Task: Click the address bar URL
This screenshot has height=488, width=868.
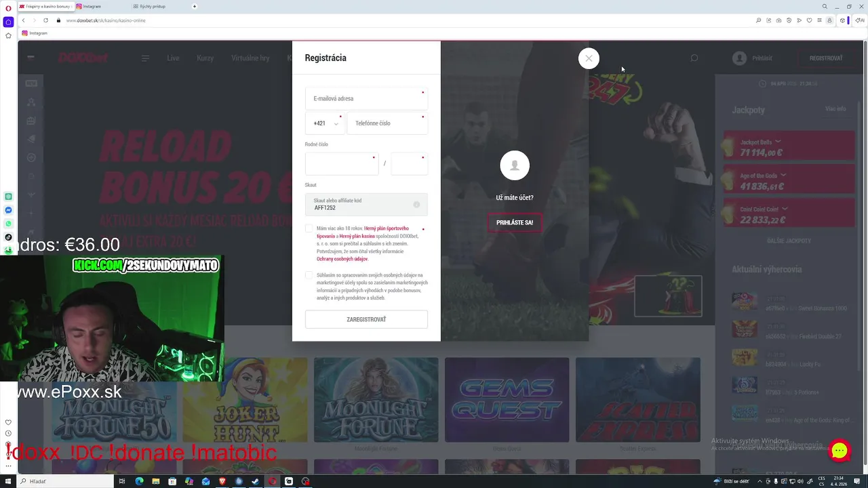Action: [x=106, y=20]
